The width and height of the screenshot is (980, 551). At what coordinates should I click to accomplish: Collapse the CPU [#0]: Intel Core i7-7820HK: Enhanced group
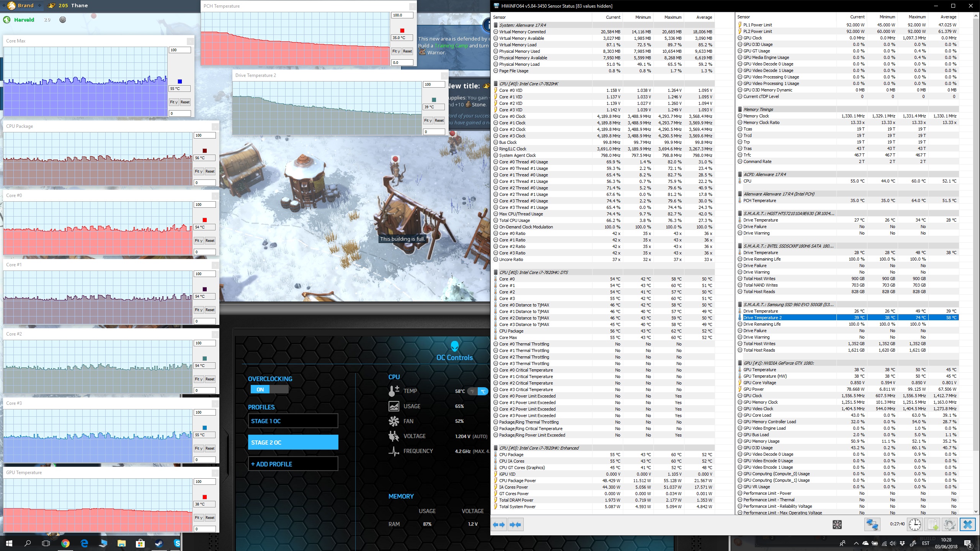(x=496, y=448)
